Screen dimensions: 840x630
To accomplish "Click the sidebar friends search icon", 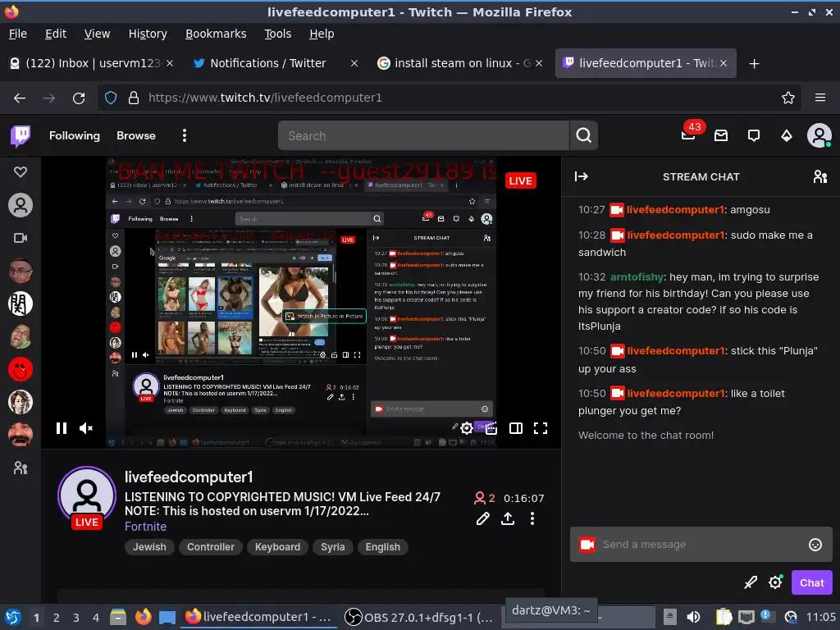I will [21, 468].
